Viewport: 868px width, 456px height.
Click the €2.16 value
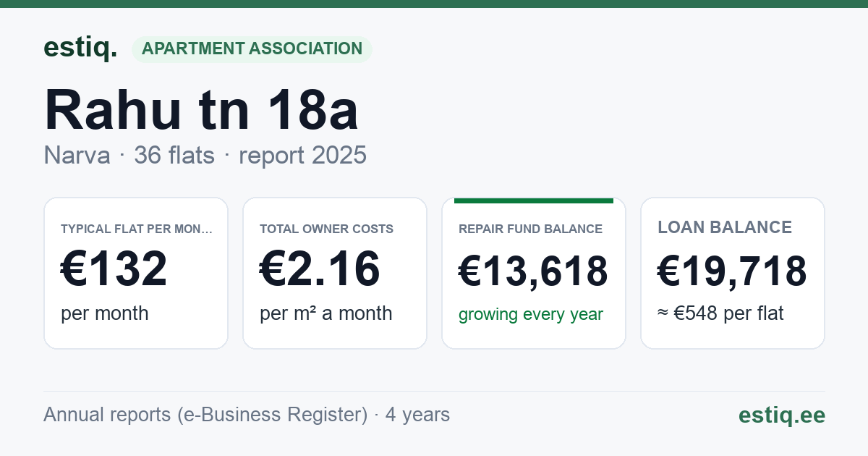click(x=320, y=269)
